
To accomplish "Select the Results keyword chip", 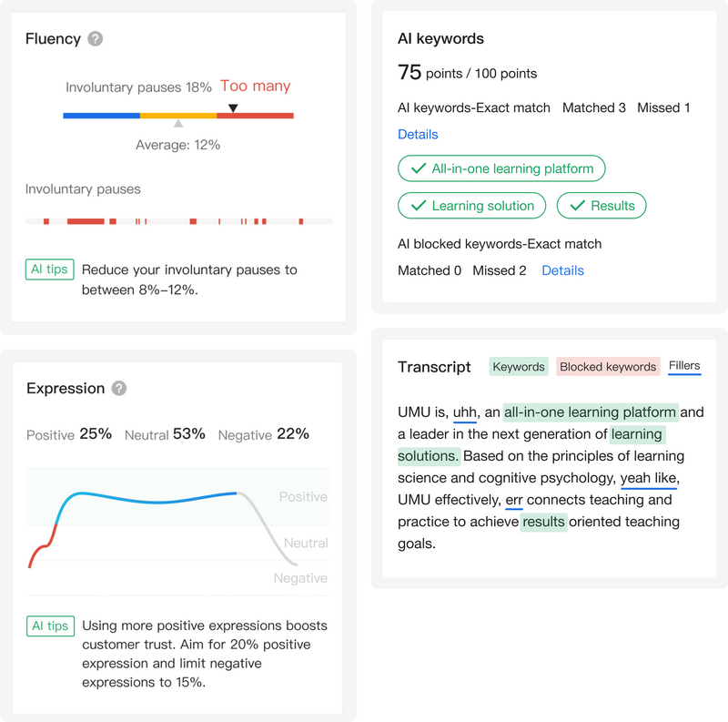I will 602,206.
